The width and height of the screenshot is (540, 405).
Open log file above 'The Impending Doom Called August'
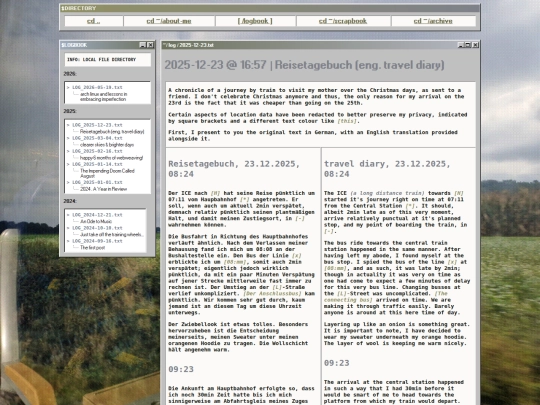(97, 164)
